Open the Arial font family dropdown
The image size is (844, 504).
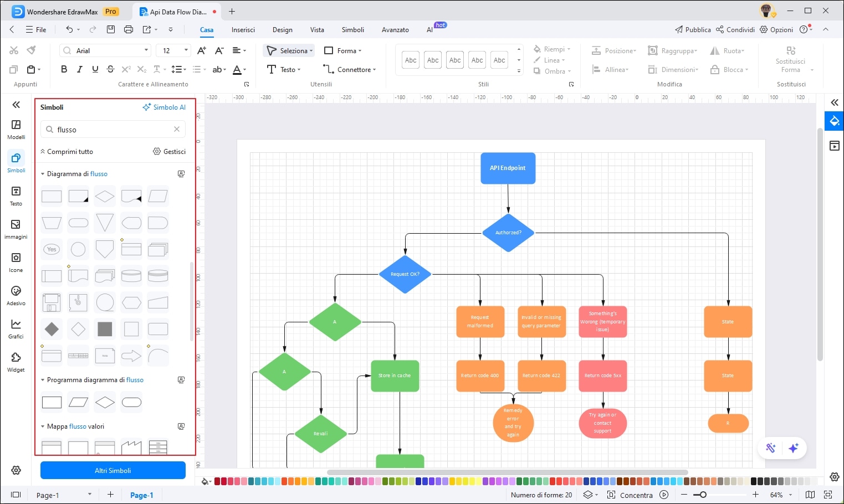[105, 50]
